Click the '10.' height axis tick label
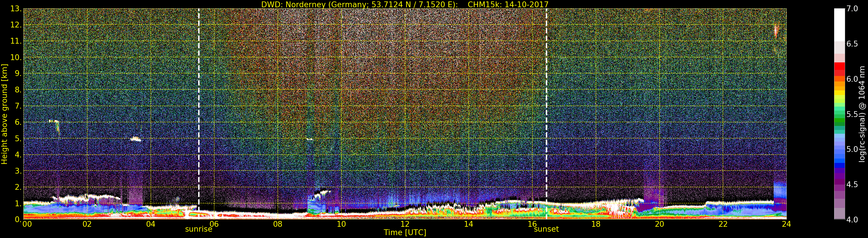This screenshot has width=868, height=238. click(x=16, y=57)
